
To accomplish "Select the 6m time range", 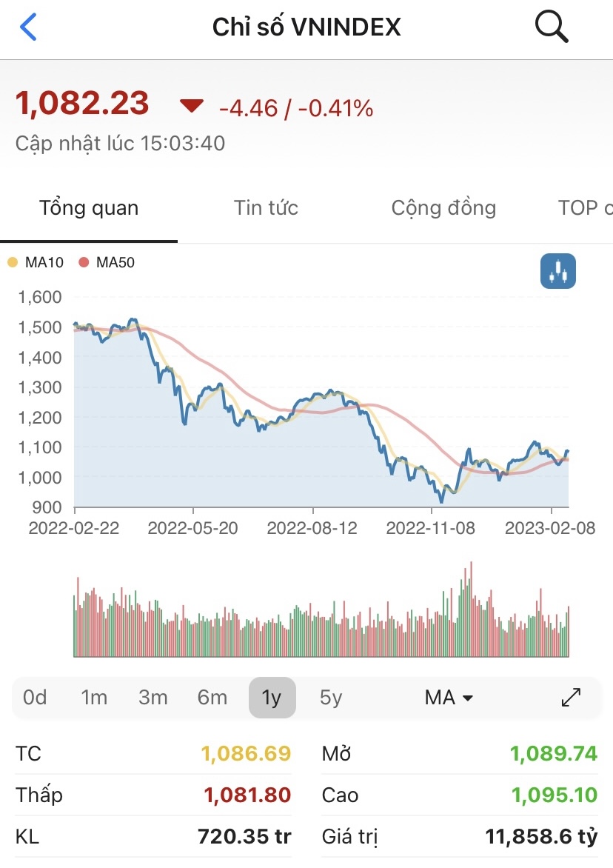I will click(212, 698).
